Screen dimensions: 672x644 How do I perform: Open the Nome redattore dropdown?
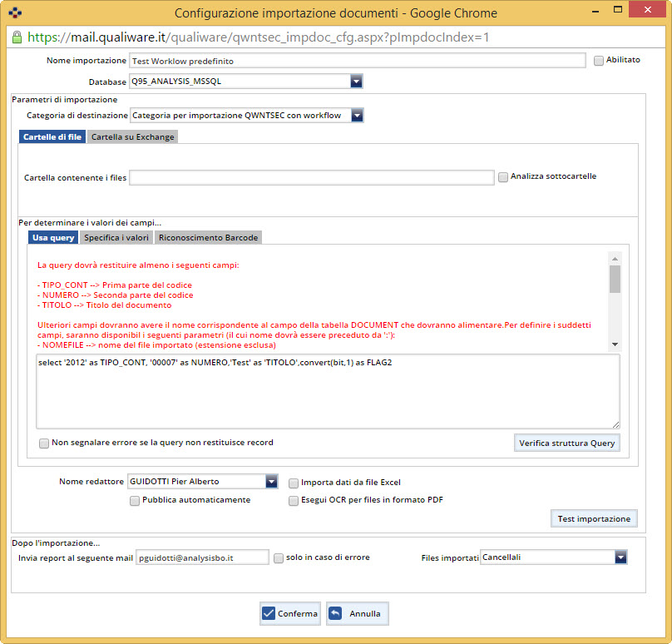pyautogui.click(x=271, y=482)
